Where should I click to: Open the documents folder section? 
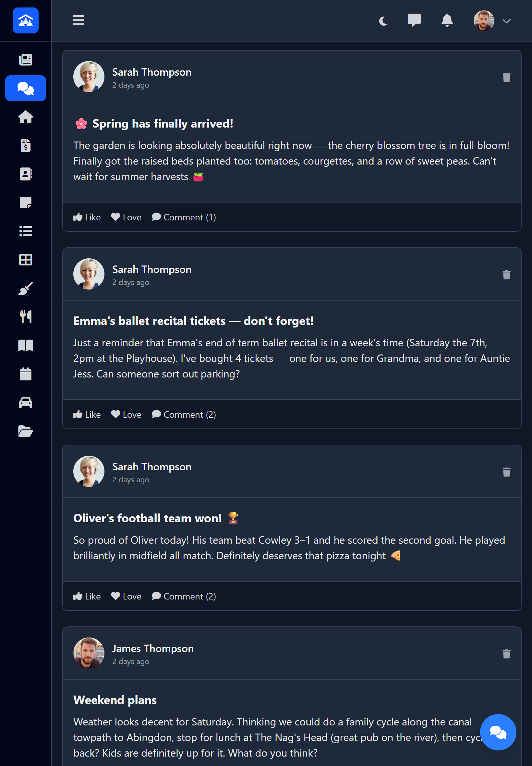(26, 431)
